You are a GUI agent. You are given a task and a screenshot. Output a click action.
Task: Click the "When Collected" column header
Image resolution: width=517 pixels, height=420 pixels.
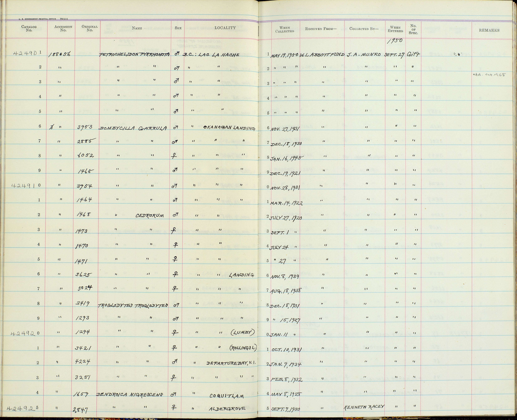coord(285,30)
